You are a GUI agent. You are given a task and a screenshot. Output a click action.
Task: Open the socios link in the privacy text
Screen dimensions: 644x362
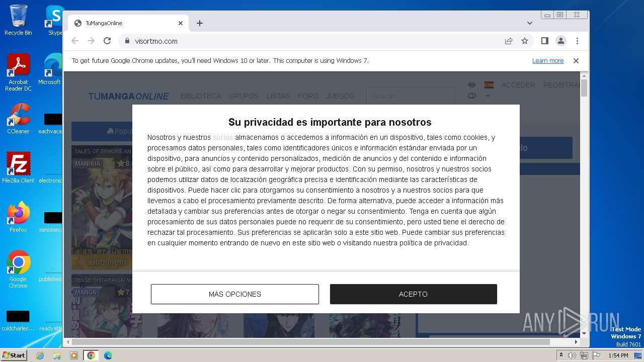click(x=223, y=137)
